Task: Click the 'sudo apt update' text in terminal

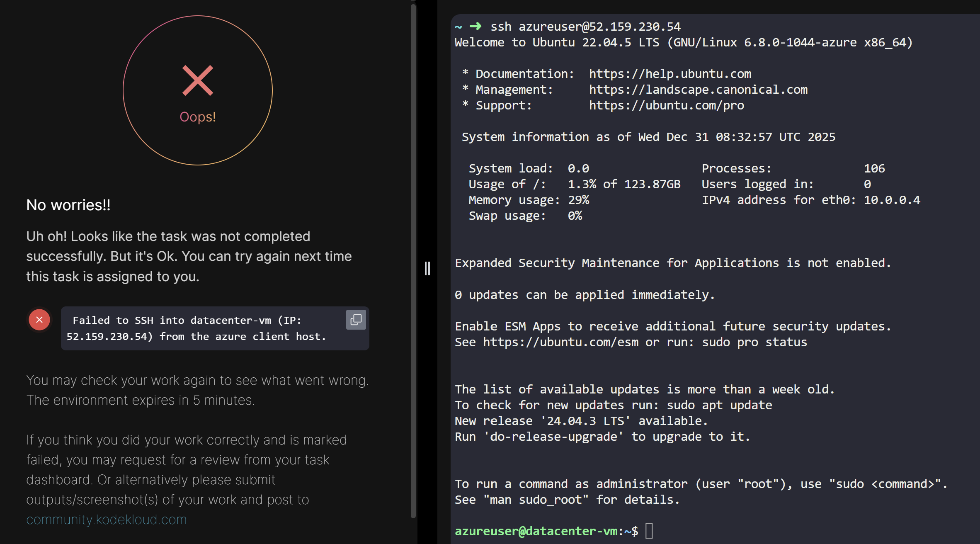Action: coord(719,405)
